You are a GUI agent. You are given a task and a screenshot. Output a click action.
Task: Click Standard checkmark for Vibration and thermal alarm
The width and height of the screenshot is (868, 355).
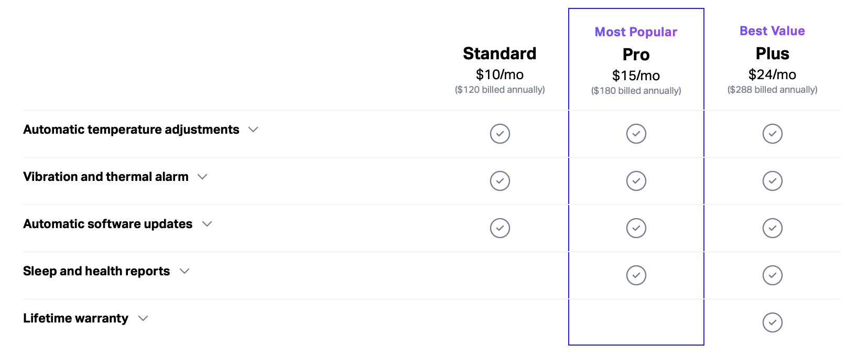pos(500,181)
